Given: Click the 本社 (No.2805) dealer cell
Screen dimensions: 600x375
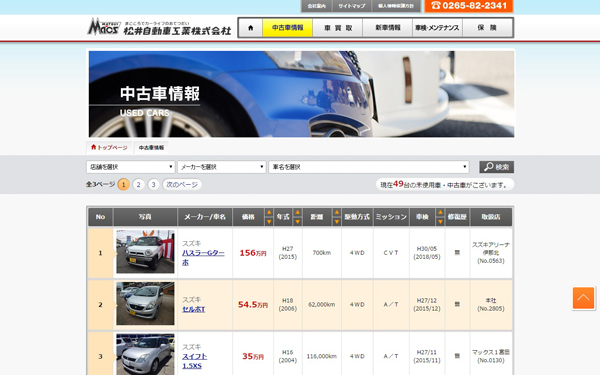Looking at the screenshot, I should (491, 305).
